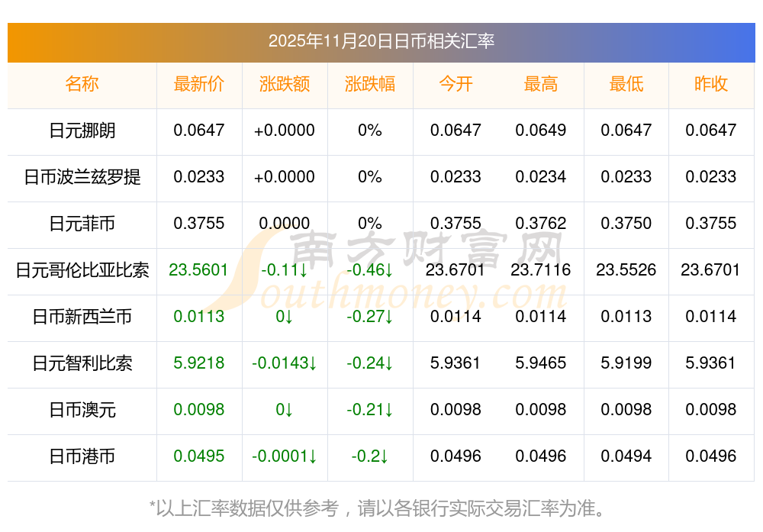
Task: Click the 最低 column header
Action: coord(626,84)
